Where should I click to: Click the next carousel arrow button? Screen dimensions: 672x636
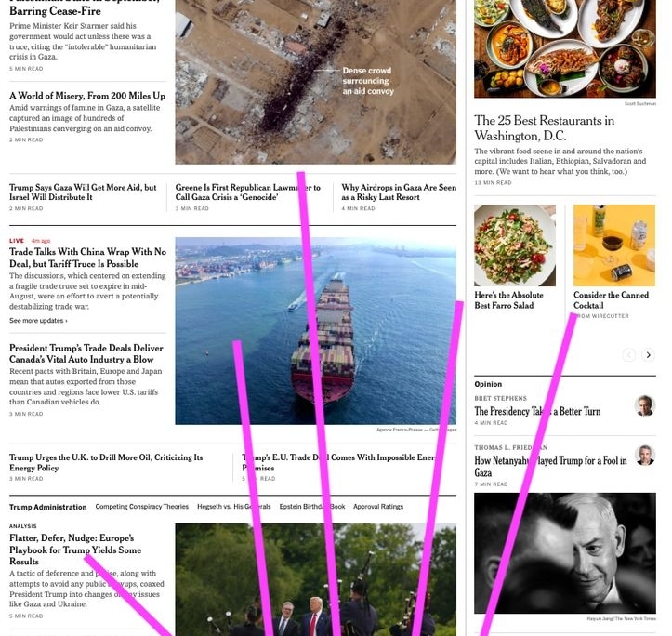pyautogui.click(x=648, y=354)
